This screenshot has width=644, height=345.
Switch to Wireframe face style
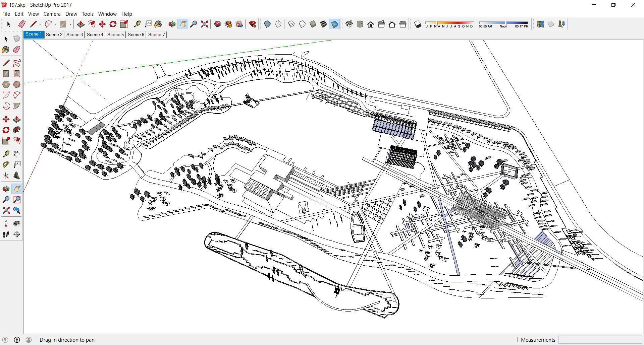click(291, 24)
